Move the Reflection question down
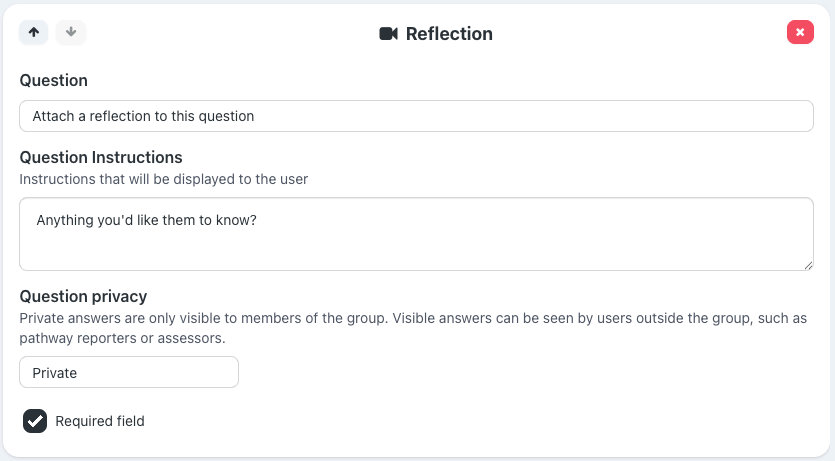The height and width of the screenshot is (461, 835). pos(71,32)
